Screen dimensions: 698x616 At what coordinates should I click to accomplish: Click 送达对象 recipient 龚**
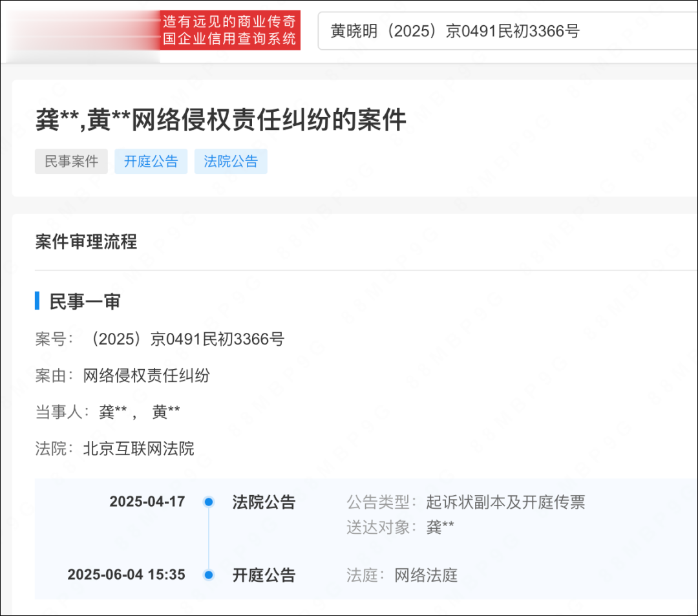point(440,527)
